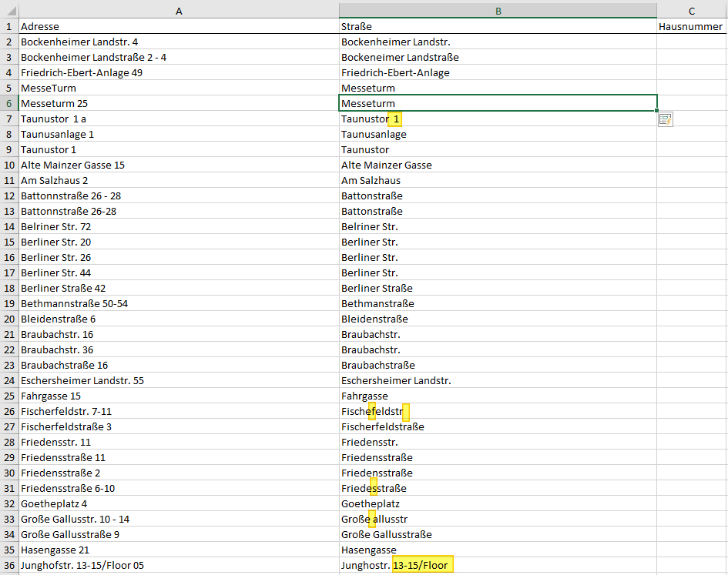The height and width of the screenshot is (575, 728).
Task: Select cell 'Taunusanlage 1'
Action: pos(179,134)
